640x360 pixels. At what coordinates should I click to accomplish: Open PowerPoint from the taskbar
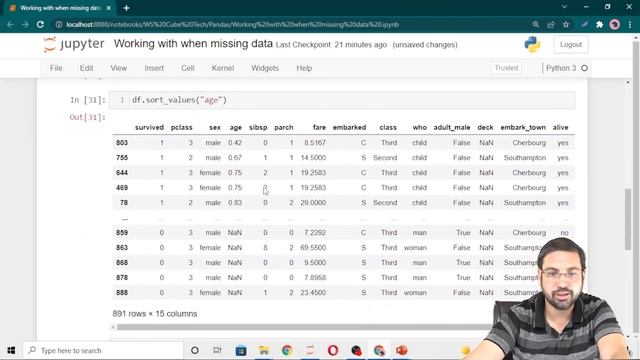402,350
